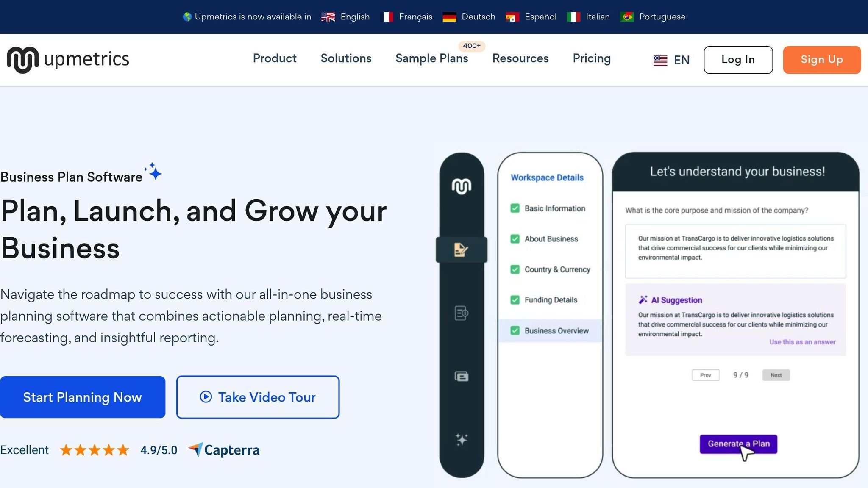Click the Take Video Tour button

258,397
